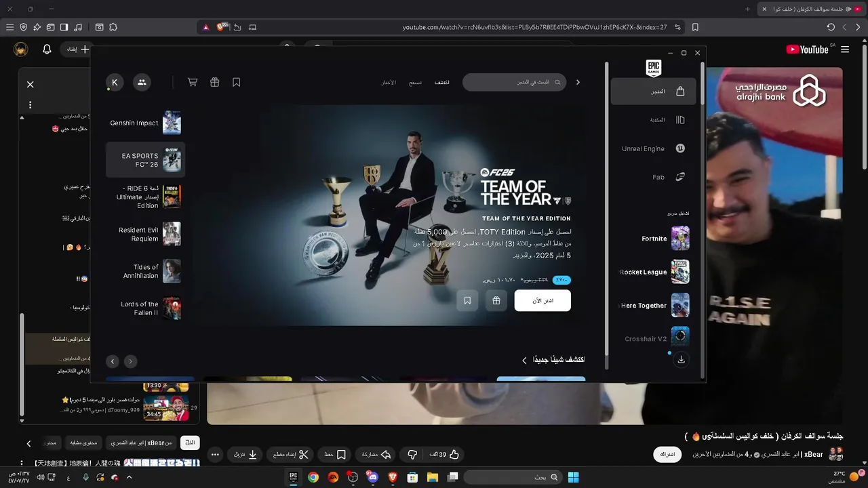Open the YouTube Create button
868x488 pixels.
coord(77,49)
